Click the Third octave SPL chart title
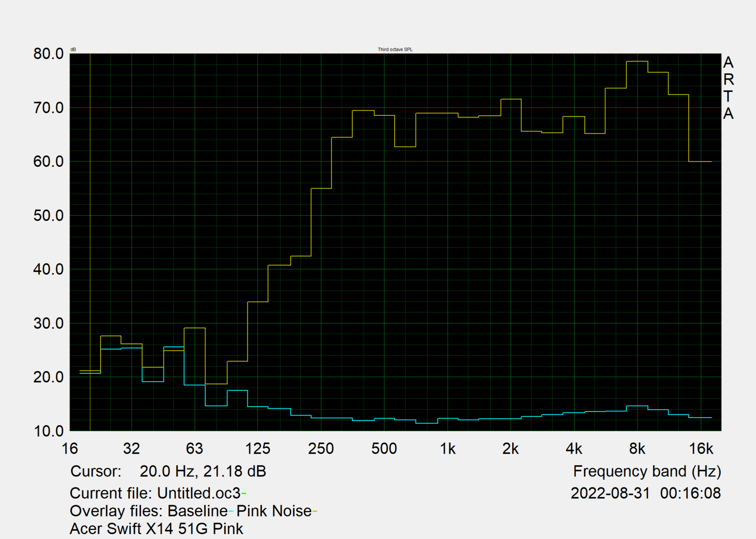 (395, 49)
